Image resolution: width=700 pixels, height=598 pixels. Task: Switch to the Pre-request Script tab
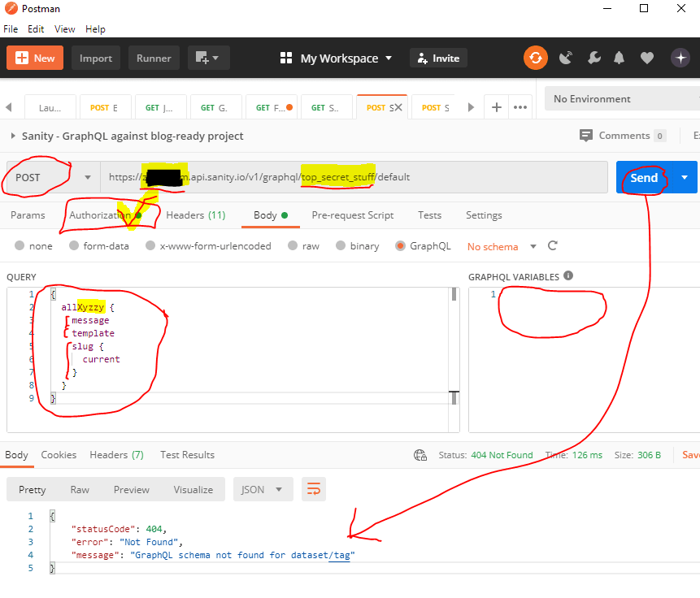(x=353, y=215)
